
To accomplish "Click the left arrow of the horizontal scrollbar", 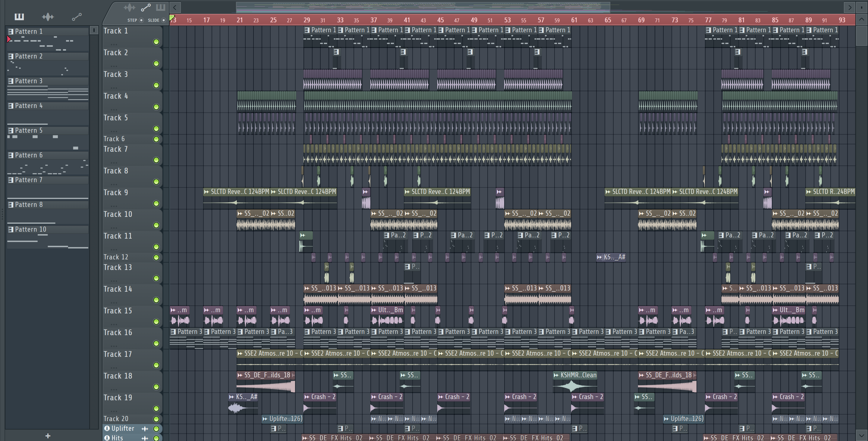I will click(175, 8).
